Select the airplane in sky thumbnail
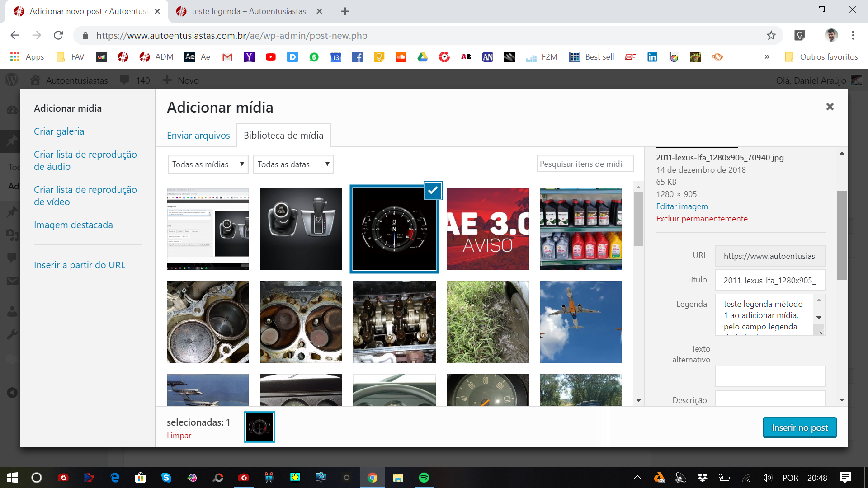Viewport: 868px width, 488px height. click(x=580, y=322)
